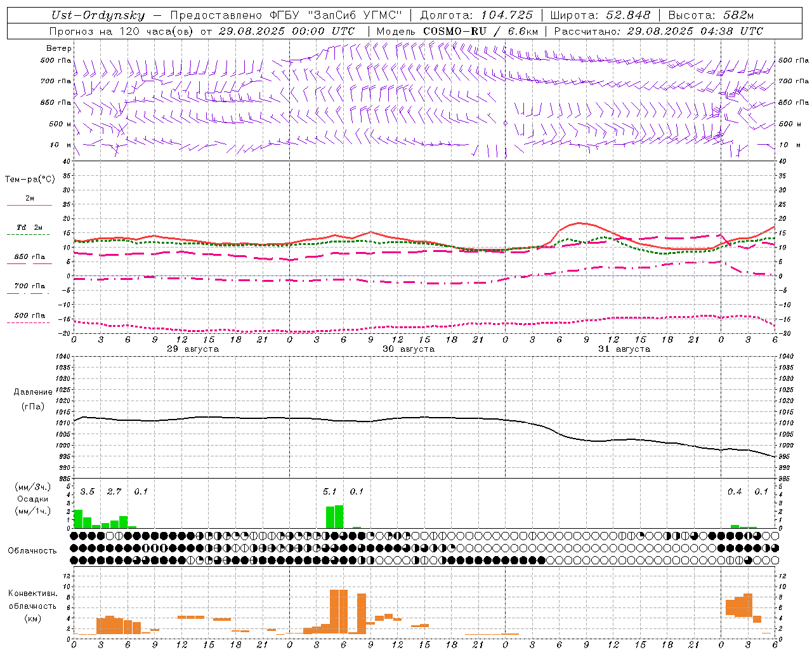Click the pink dotted line sample under 500 гПа legend

[28, 322]
